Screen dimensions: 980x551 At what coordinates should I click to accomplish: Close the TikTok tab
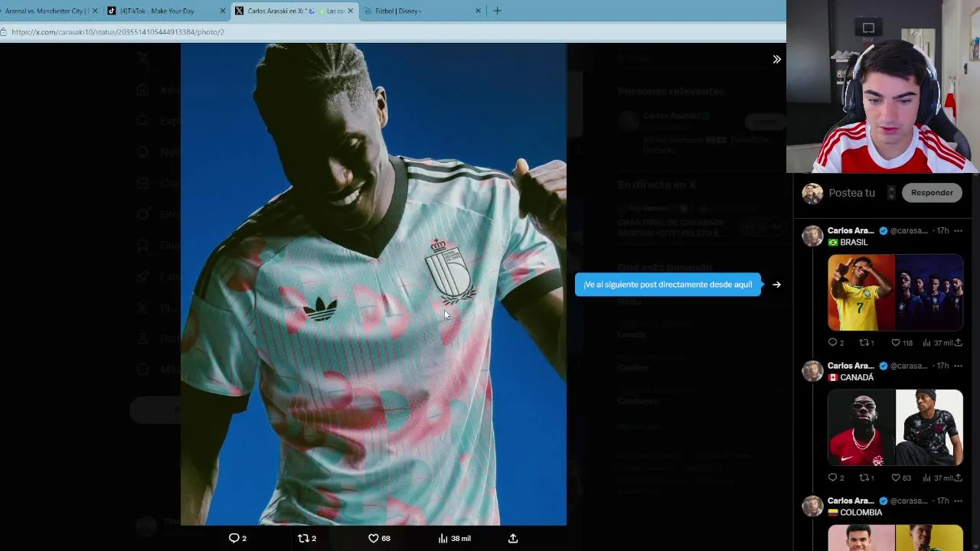(223, 11)
